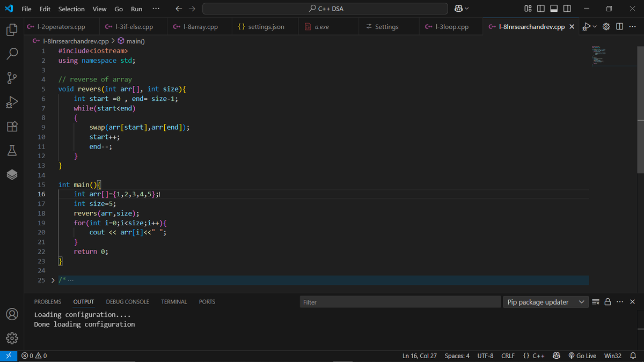
Task: Go back with the left arrow
Action: (179, 9)
